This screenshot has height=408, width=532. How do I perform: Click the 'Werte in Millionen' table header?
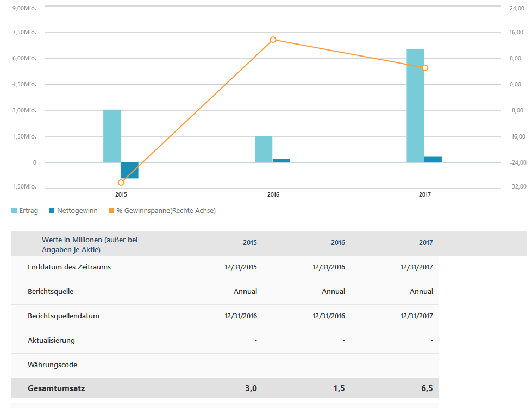tap(90, 244)
